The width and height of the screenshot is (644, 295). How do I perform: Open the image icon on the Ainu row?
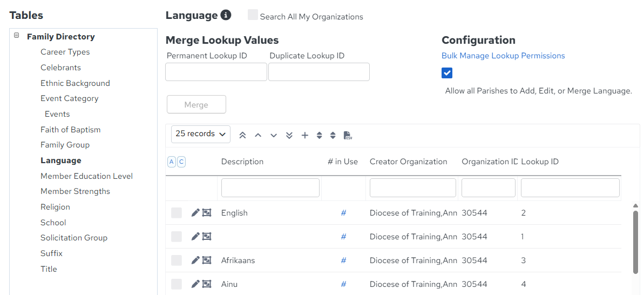pyautogui.click(x=207, y=284)
